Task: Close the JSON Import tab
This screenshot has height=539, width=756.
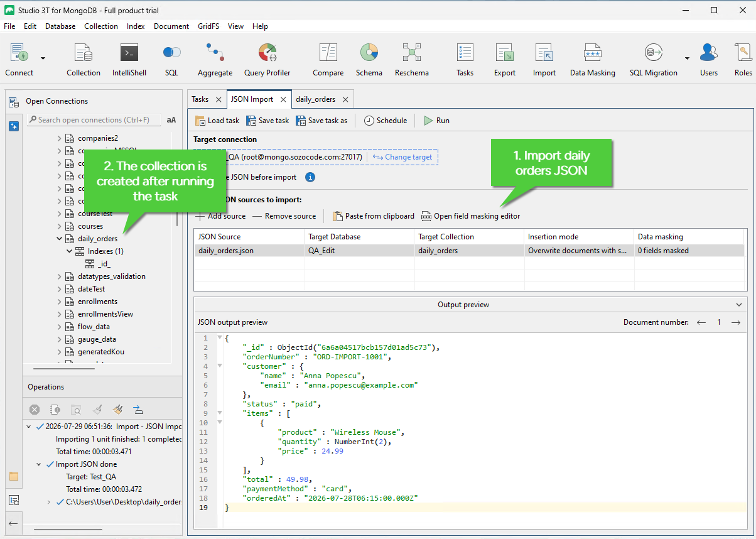Action: [283, 99]
